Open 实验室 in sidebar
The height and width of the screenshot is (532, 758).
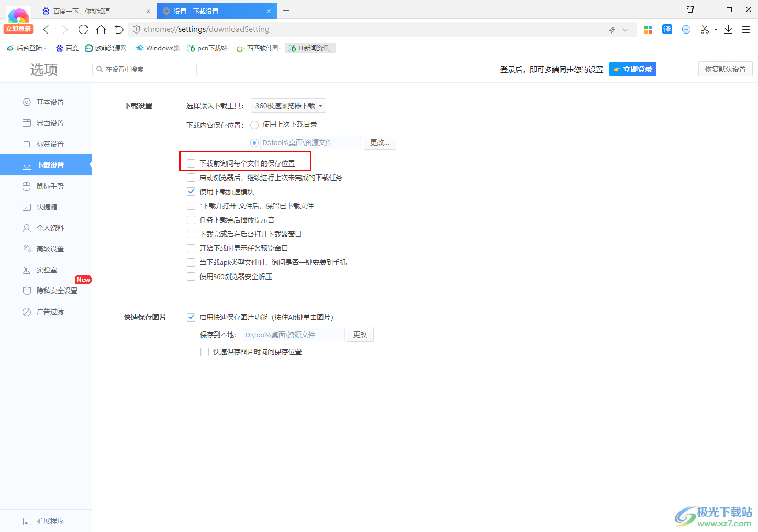coord(46,270)
